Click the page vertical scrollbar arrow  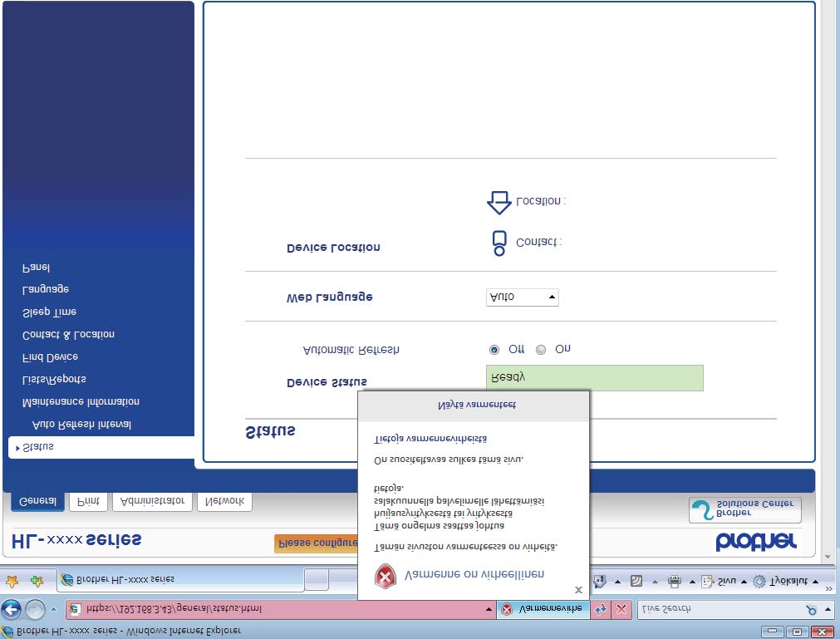coord(828,557)
